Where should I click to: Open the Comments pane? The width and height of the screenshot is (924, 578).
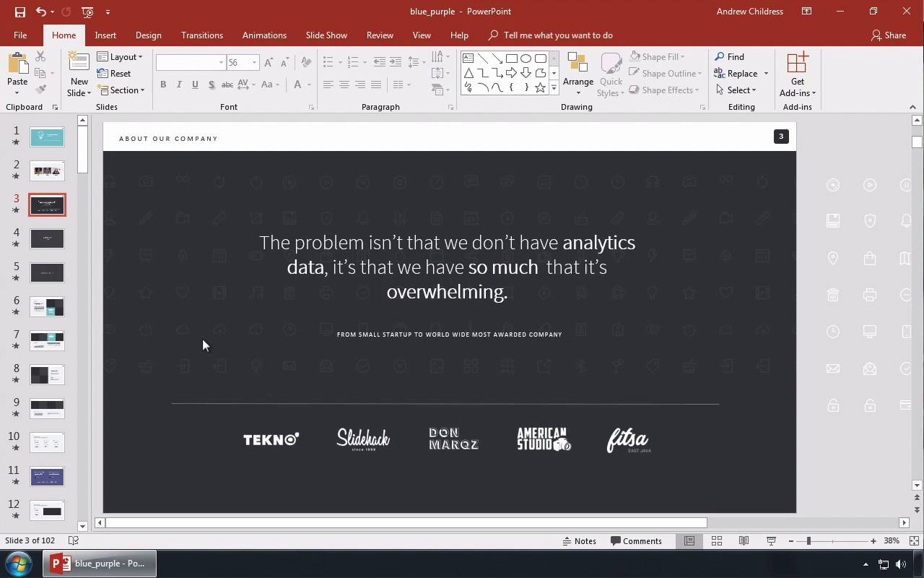(636, 541)
